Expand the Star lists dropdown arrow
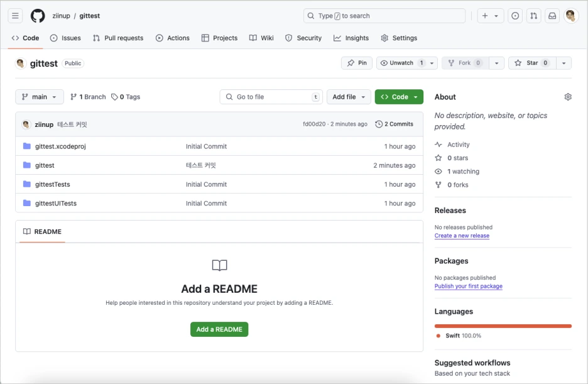Viewport: 588px width, 384px height. (563, 63)
